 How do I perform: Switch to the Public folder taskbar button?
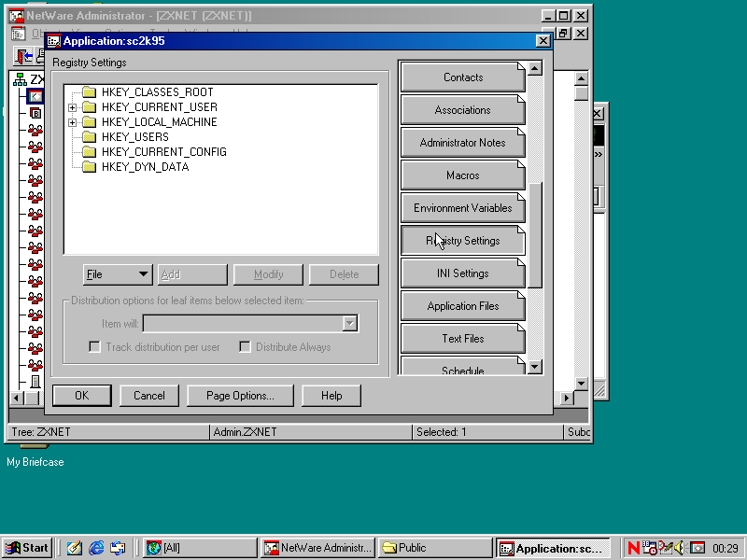435,548
